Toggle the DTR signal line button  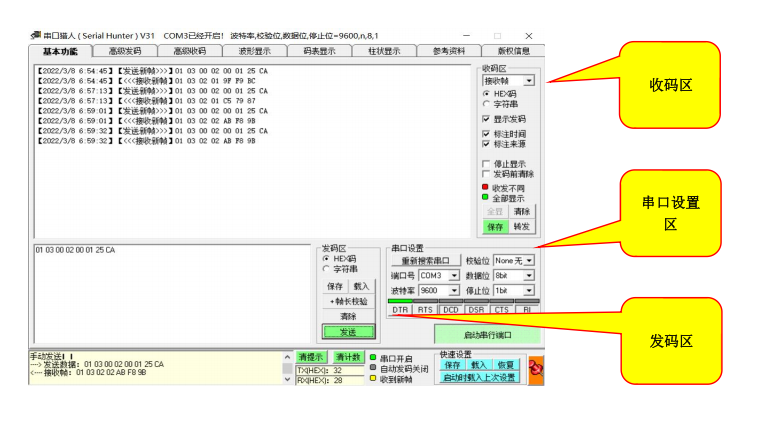click(400, 309)
